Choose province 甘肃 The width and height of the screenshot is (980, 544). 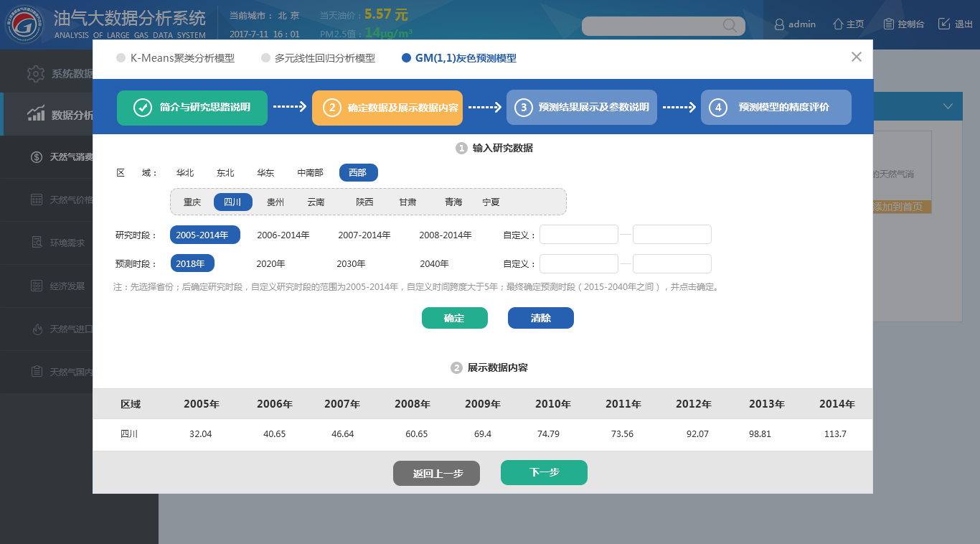(407, 202)
